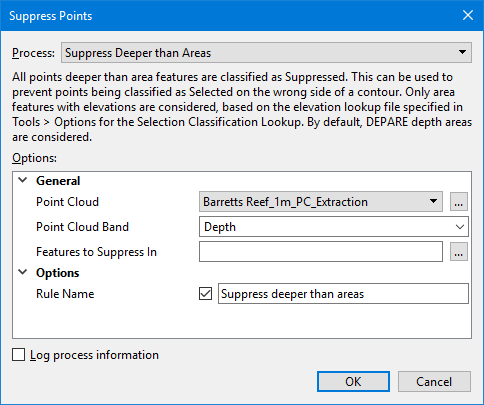Select the Rule Name property label
This screenshot has height=405, width=484.
(x=65, y=294)
